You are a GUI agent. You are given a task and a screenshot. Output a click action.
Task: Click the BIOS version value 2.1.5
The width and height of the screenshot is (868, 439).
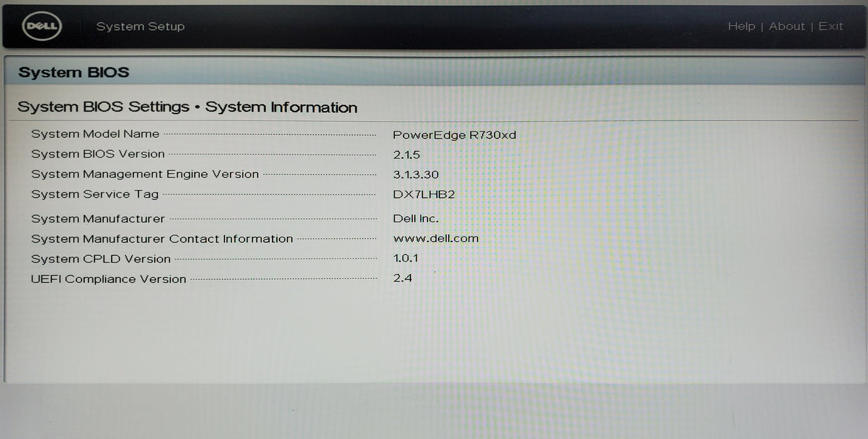(407, 155)
